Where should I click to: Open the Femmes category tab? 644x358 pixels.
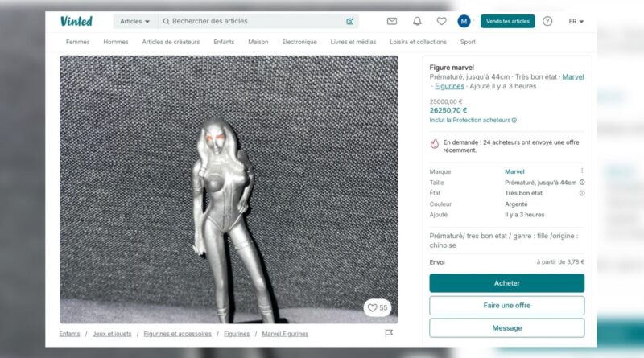(x=77, y=42)
